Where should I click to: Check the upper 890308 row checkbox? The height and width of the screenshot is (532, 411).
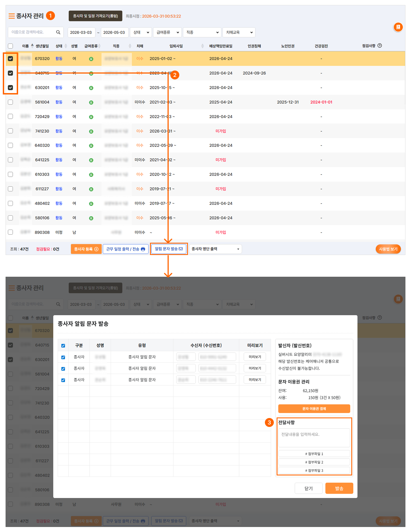[x=10, y=232]
